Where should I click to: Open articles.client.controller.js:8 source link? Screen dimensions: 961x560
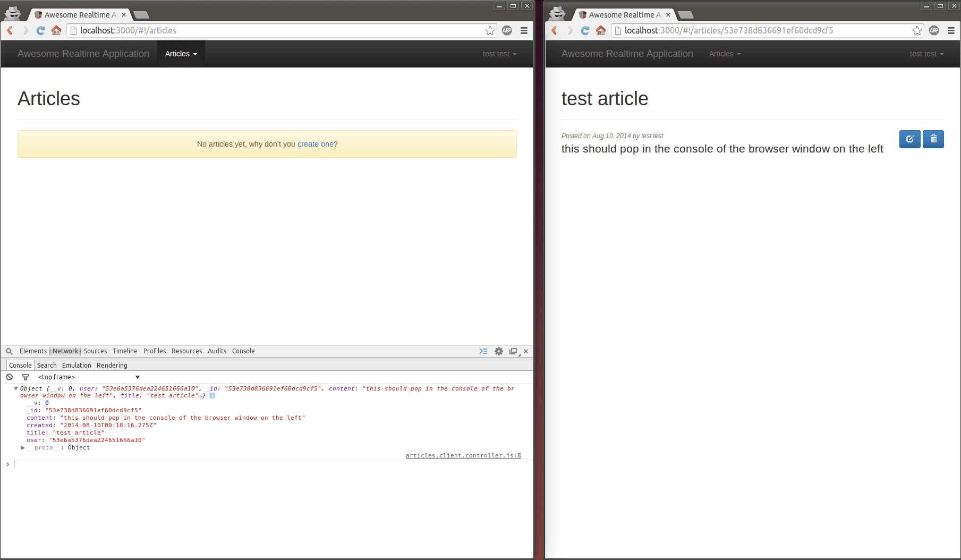(x=463, y=455)
